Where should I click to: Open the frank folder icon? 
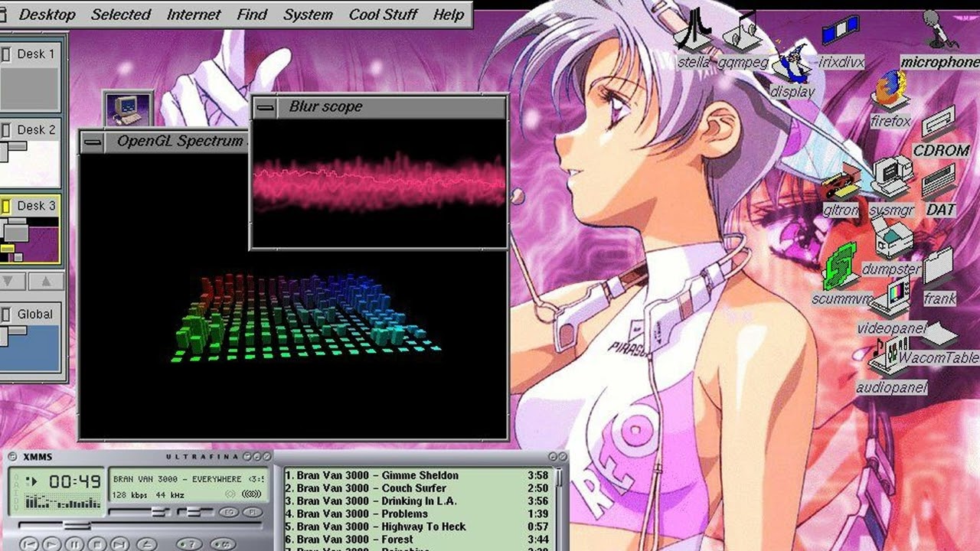[x=939, y=275]
